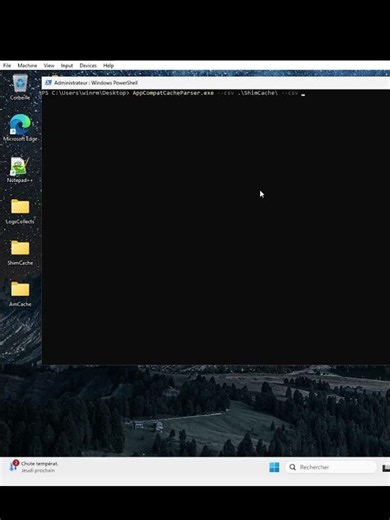Click the .\ShimCache\ path argument
Viewport: 390px width, 520px height.
pos(258,93)
